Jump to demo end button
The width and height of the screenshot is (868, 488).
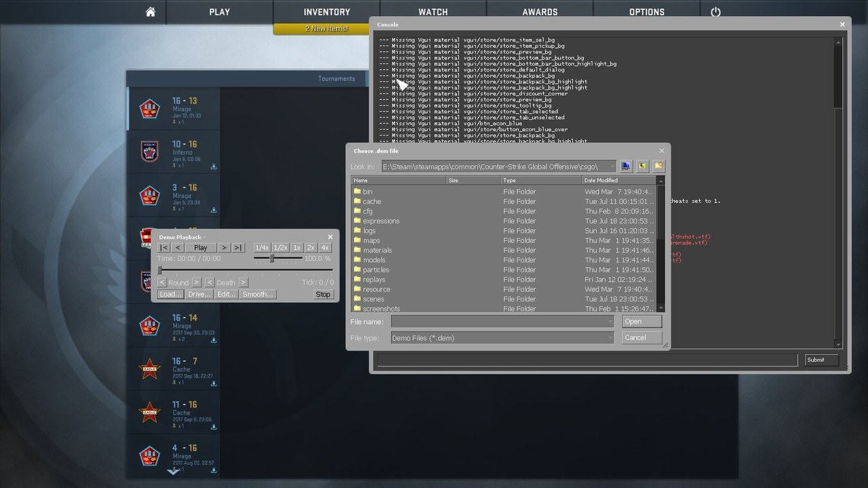[237, 247]
